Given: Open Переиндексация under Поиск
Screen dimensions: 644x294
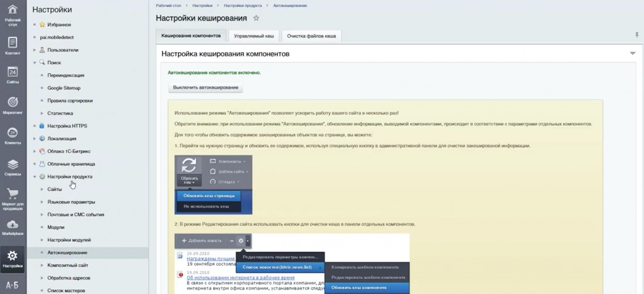Looking at the screenshot, I should coord(65,75).
